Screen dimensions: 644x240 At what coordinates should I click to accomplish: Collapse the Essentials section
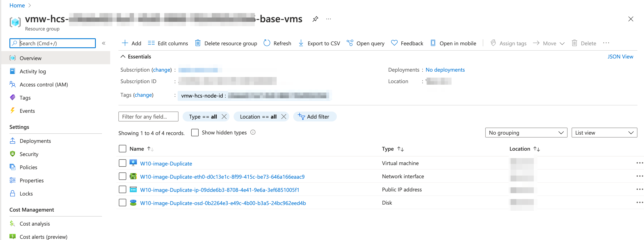(123, 57)
